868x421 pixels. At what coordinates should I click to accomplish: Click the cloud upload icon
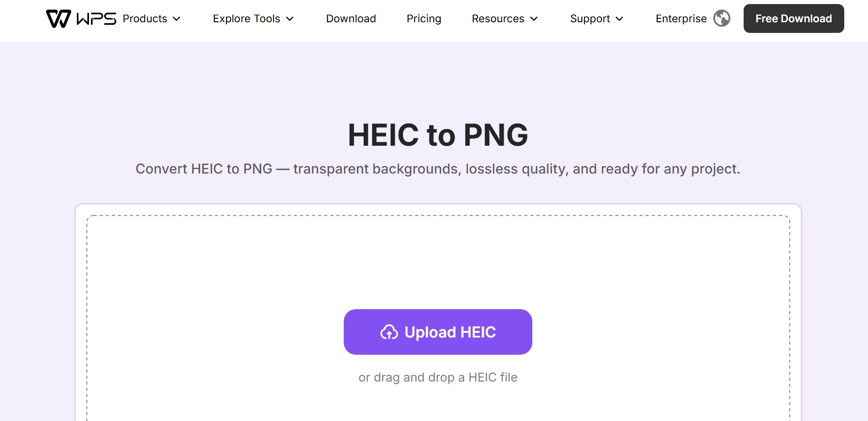pyautogui.click(x=389, y=332)
